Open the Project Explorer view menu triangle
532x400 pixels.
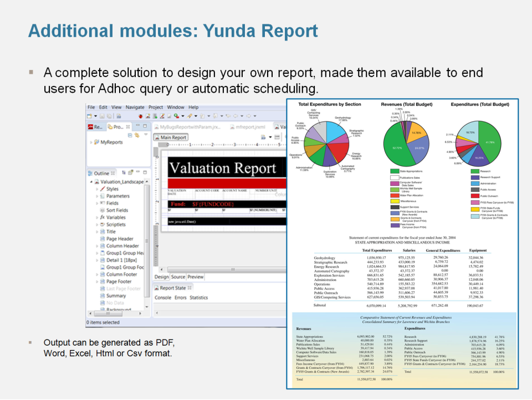[146, 135]
